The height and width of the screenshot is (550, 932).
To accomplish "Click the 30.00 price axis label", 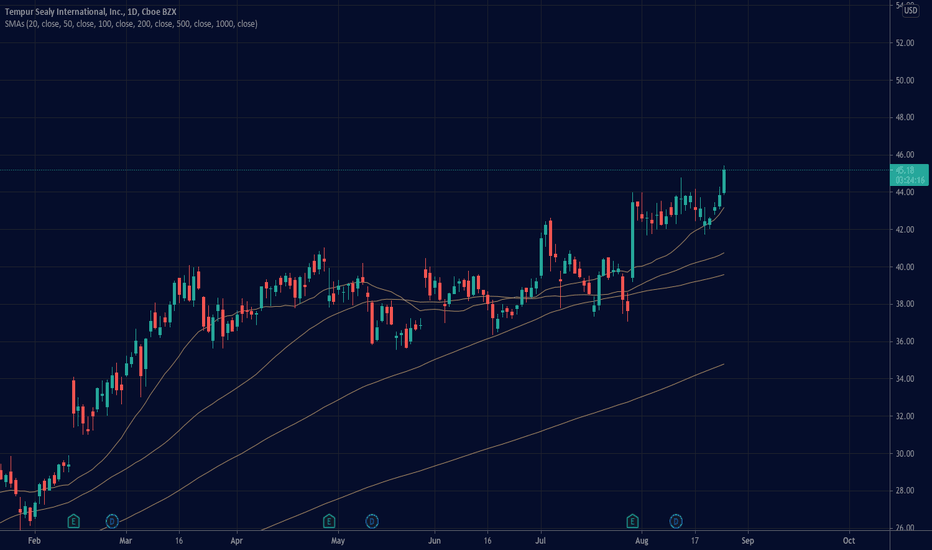I will [905, 454].
